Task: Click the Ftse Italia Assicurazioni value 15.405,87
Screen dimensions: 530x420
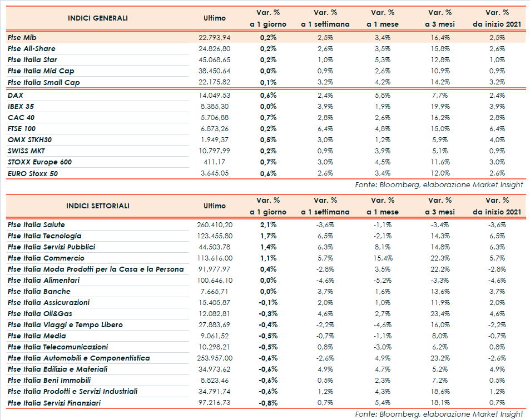Action: [x=214, y=302]
